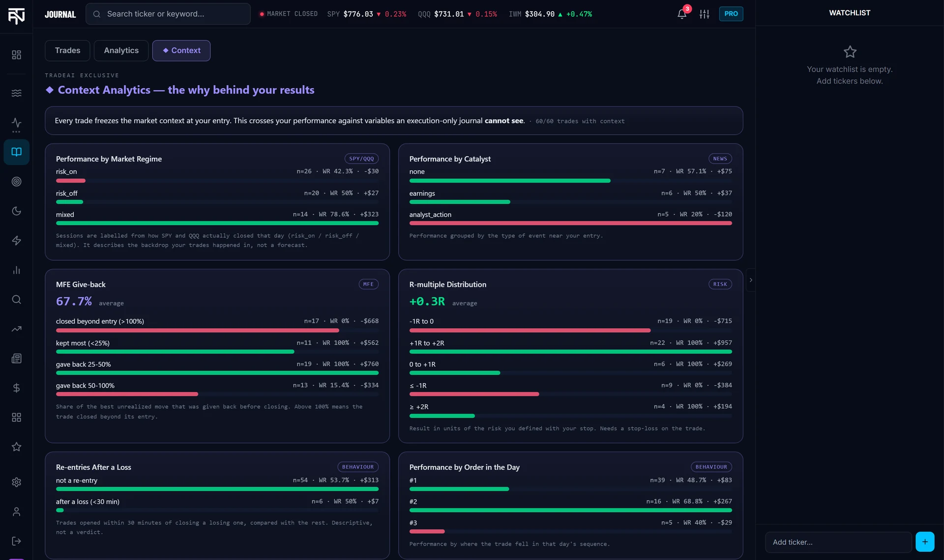944x560 pixels.
Task: Click the '+1R to +2R' distribution row
Action: [570, 346]
